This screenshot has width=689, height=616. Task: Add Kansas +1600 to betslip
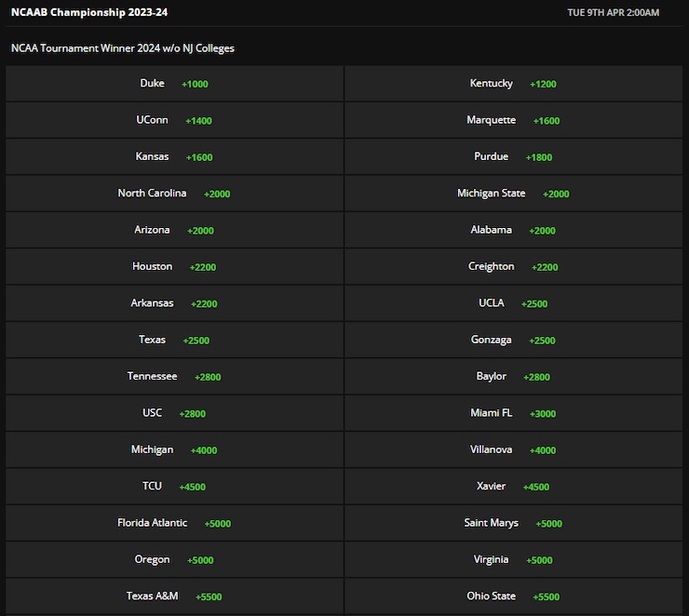(174, 156)
